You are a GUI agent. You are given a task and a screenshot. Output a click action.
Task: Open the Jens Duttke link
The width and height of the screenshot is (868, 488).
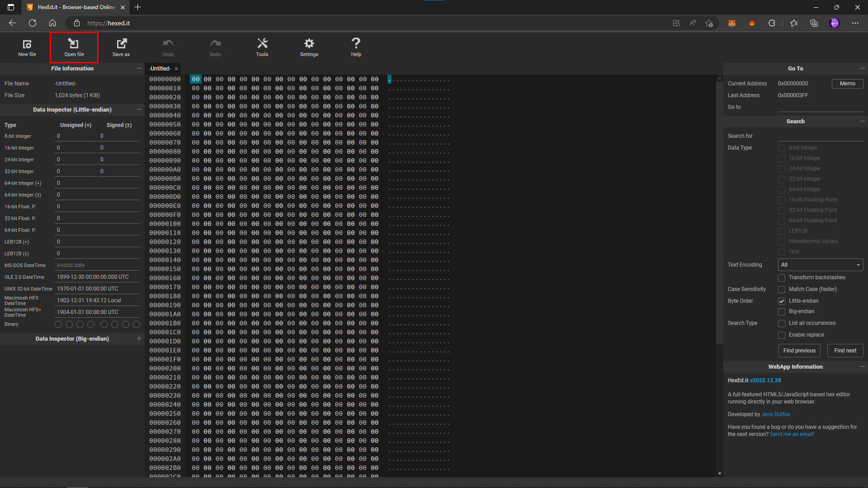[776, 414]
